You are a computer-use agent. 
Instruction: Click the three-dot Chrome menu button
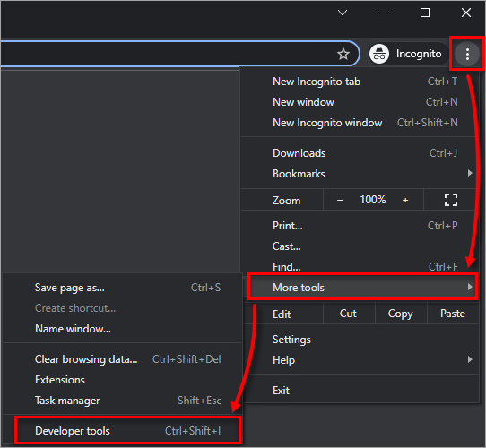[467, 55]
